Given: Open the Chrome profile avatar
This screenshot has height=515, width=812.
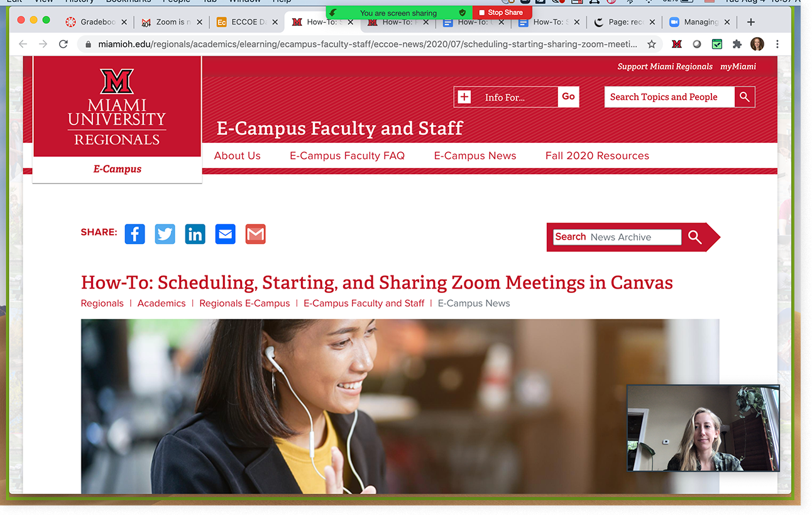Looking at the screenshot, I should [x=757, y=44].
